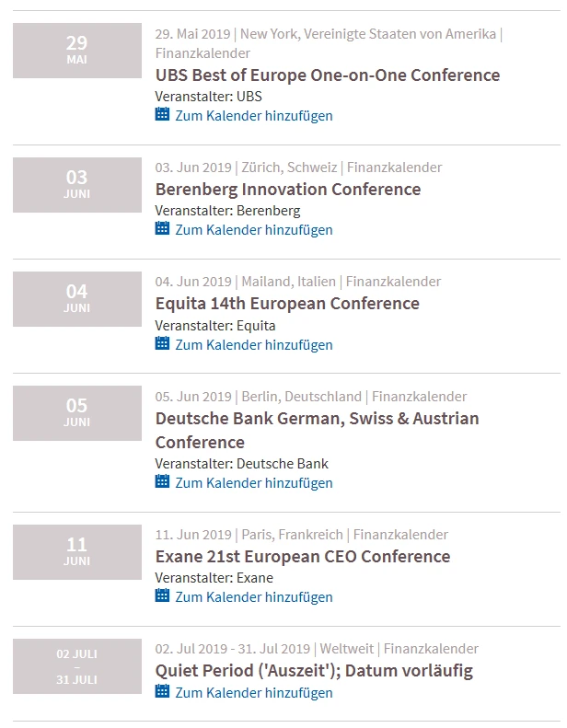Add Exane conference via 'Zum Kalender hinzufügen'
The width and height of the screenshot is (567, 728).
click(x=253, y=597)
